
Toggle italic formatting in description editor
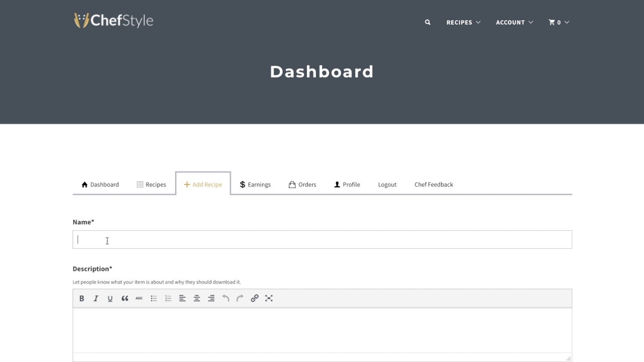pyautogui.click(x=96, y=298)
